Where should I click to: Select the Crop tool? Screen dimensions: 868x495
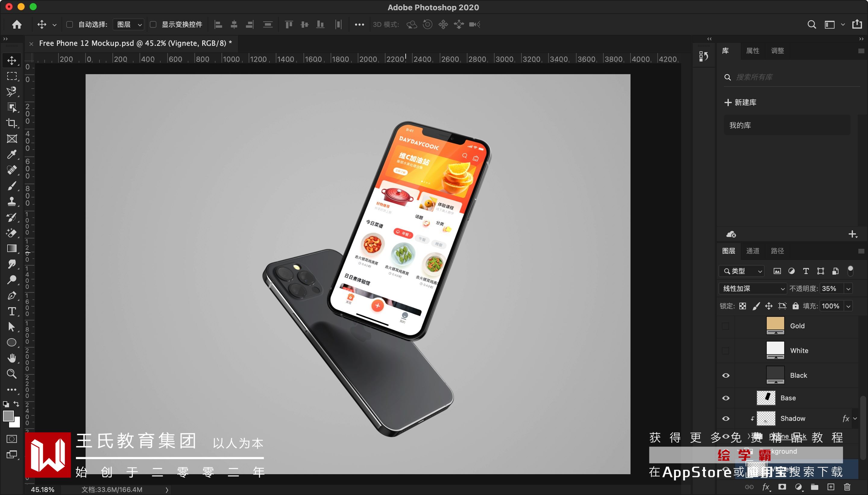pos(12,123)
